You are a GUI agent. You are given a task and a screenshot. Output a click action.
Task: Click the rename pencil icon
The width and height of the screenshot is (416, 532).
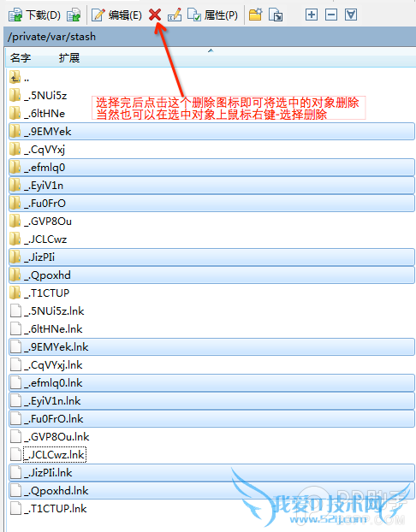[x=175, y=15]
